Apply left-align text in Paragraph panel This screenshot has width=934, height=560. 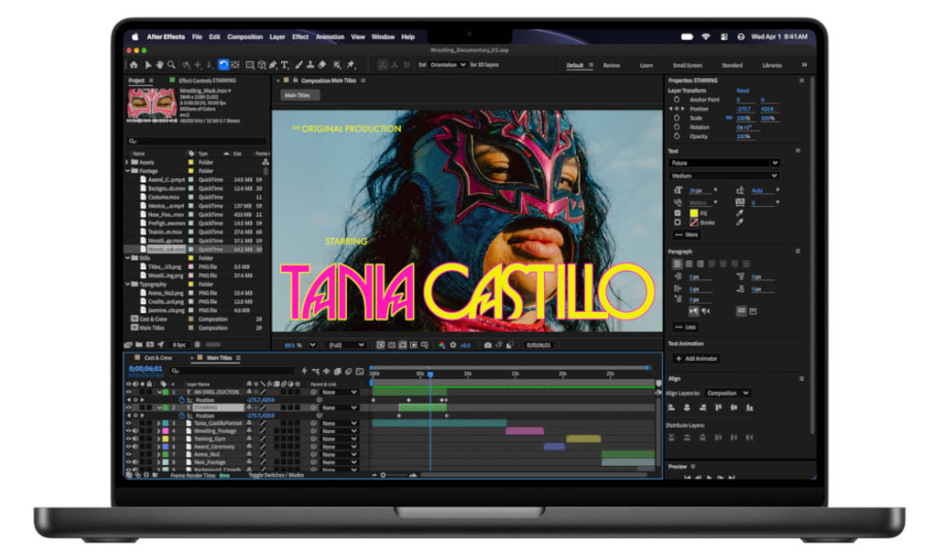(x=677, y=264)
